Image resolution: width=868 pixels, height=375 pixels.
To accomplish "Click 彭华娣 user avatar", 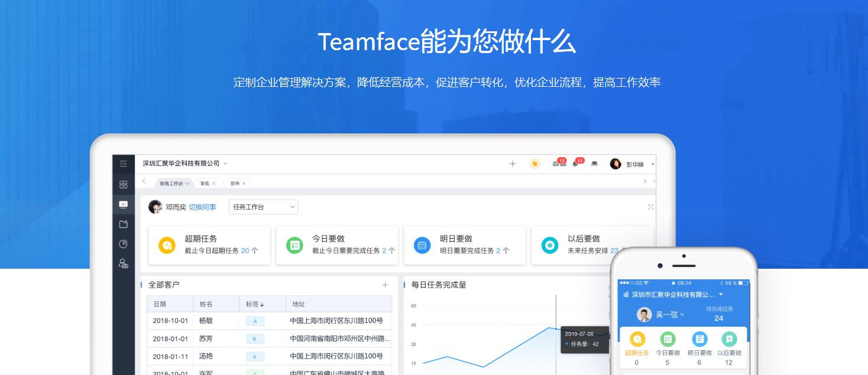I will click(x=616, y=164).
